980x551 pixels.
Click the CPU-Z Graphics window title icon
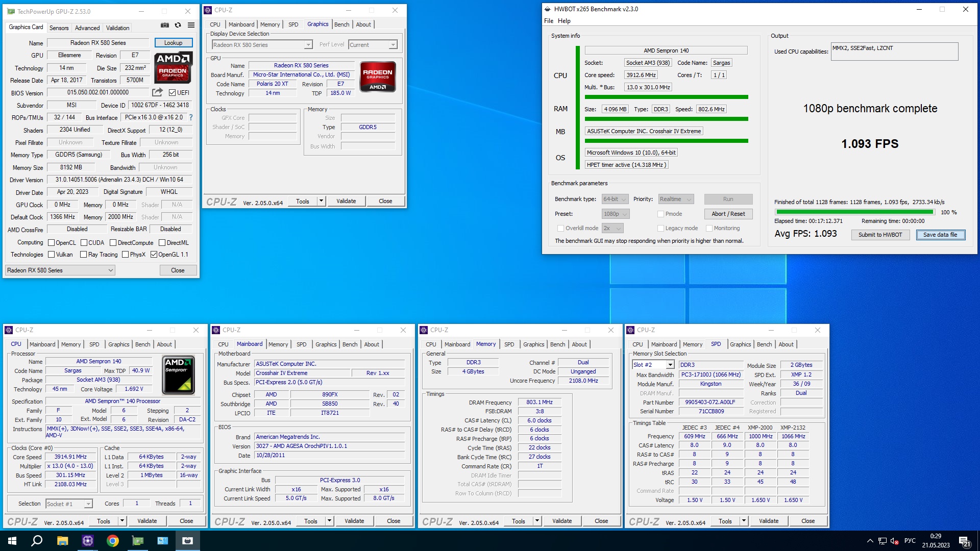208,10
